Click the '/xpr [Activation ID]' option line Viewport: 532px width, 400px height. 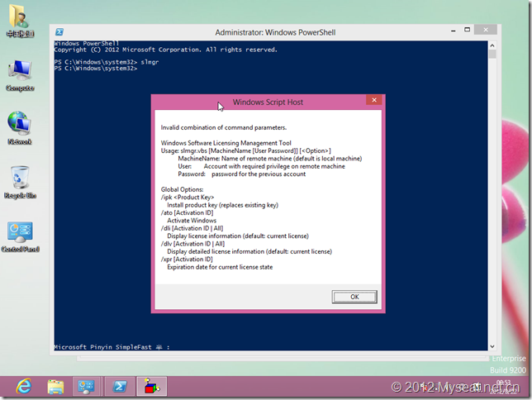click(x=187, y=260)
